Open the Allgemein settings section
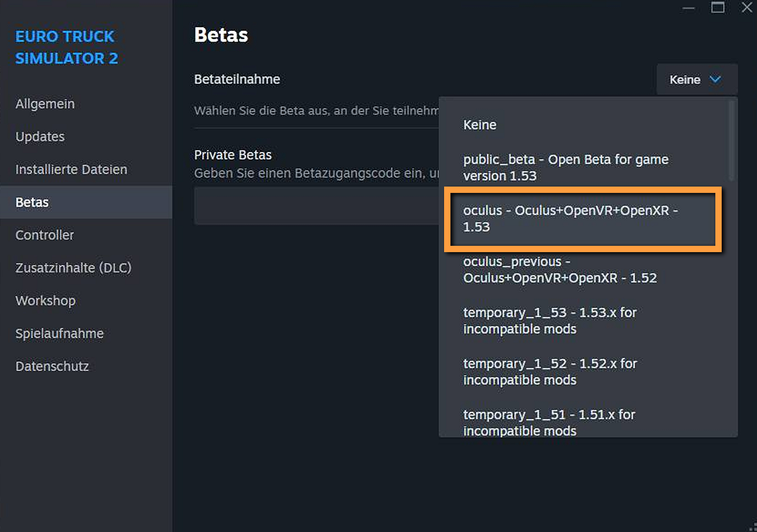 86,104
